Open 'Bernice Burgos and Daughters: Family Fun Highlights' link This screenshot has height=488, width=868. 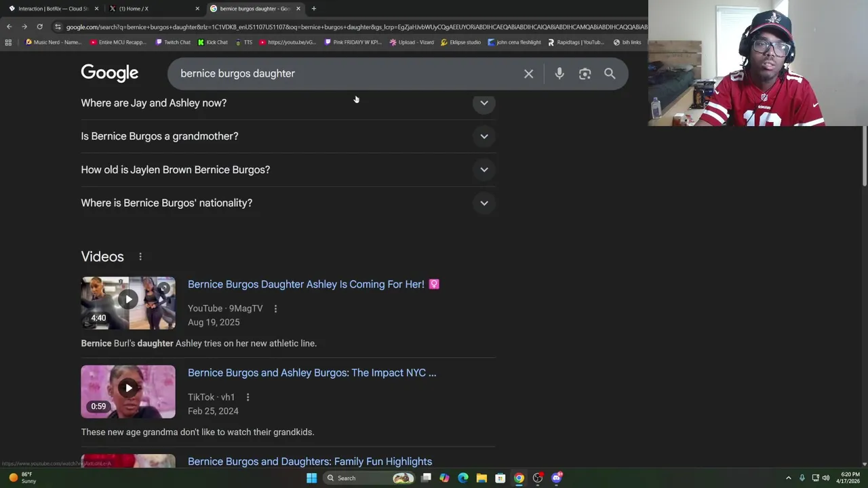(310, 462)
